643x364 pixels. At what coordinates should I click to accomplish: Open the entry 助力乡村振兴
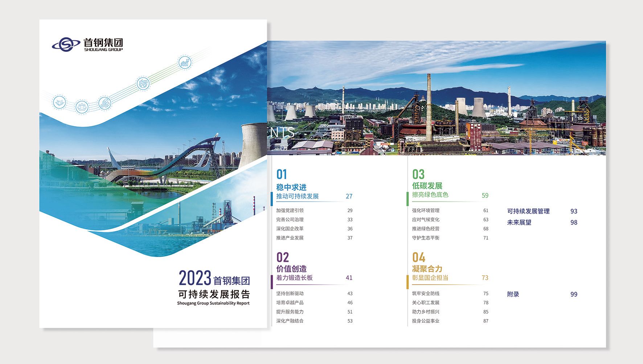(x=426, y=311)
